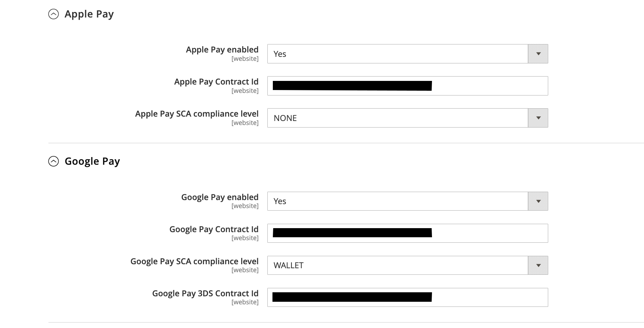This screenshot has height=328, width=644.
Task: Click the Apple Pay SCA compliance dropdown arrow
Action: [538, 118]
